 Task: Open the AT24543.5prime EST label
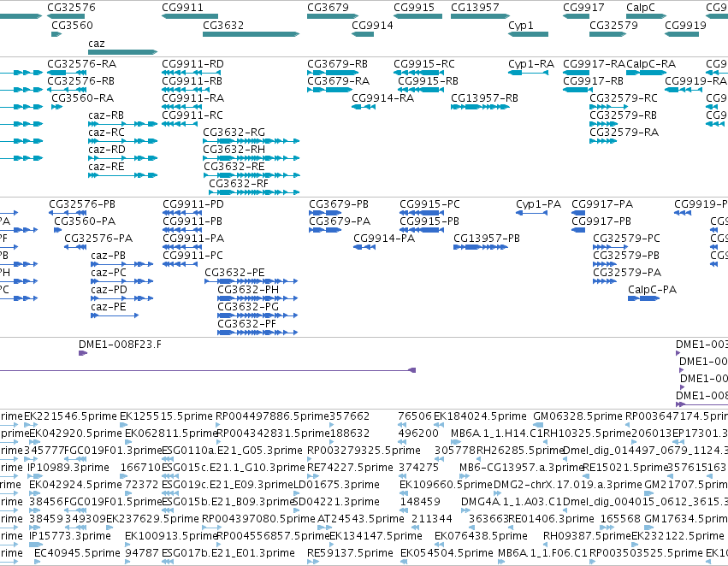point(361,519)
